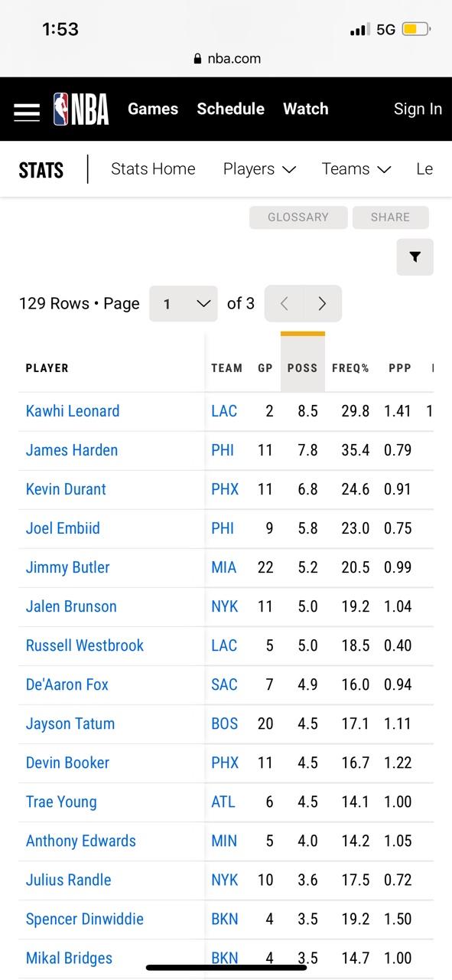Tap the NBA logo
The width and height of the screenshot is (452, 980).
(81, 109)
